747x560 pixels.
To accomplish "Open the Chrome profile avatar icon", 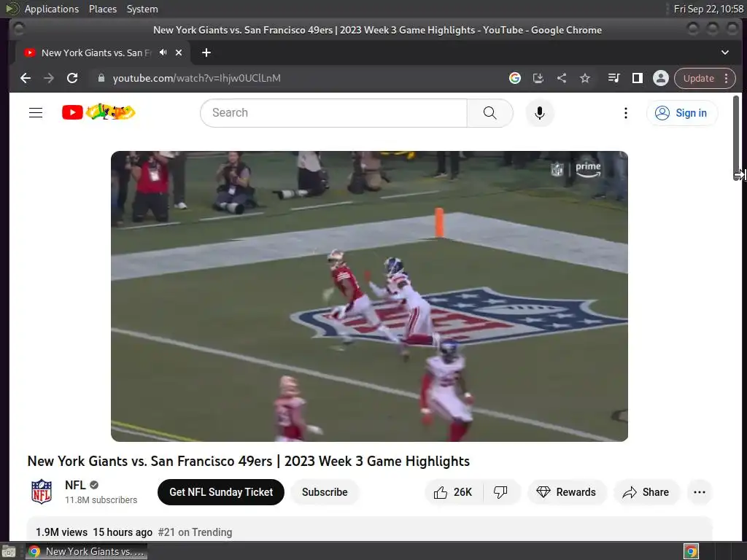I will pos(661,78).
